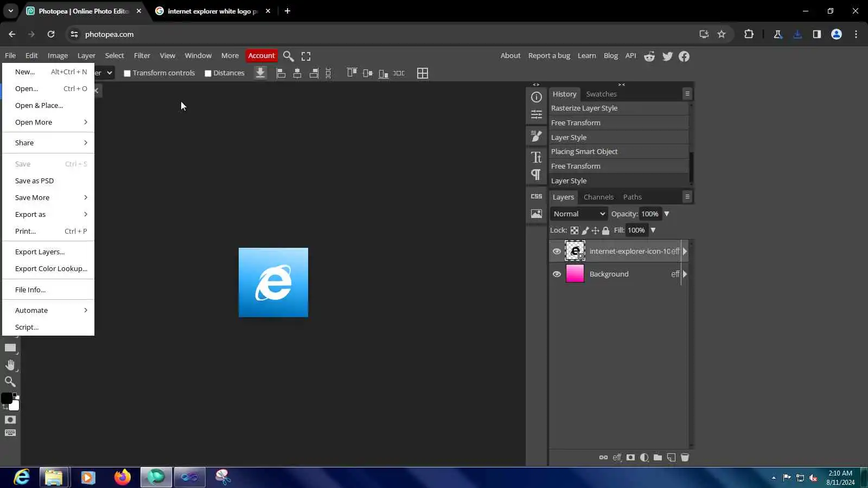
Task: Click the foreground color black swatch
Action: tap(7, 399)
